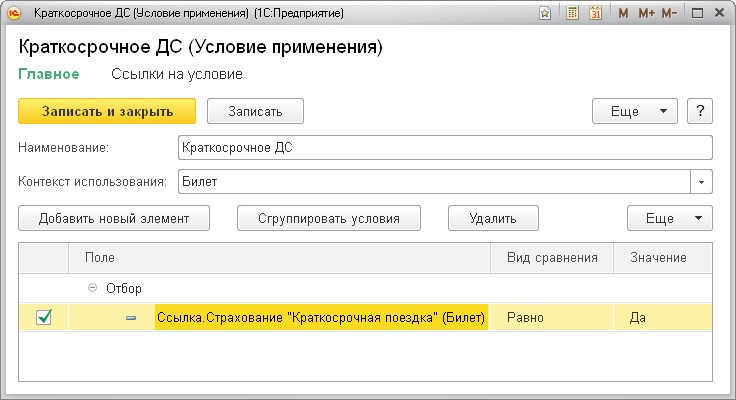736x400 pixels.
Task: Open help with the question mark button
Action: click(x=700, y=110)
